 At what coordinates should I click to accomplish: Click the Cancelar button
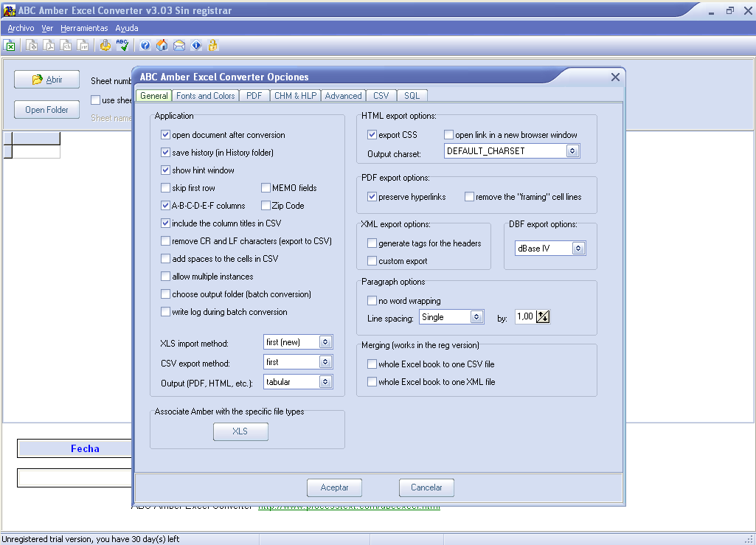[426, 487]
